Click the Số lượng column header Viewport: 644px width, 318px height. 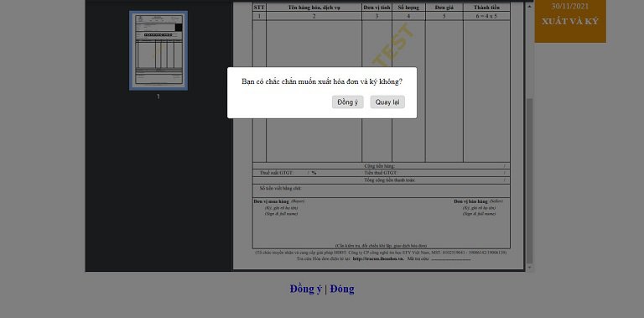point(408,8)
